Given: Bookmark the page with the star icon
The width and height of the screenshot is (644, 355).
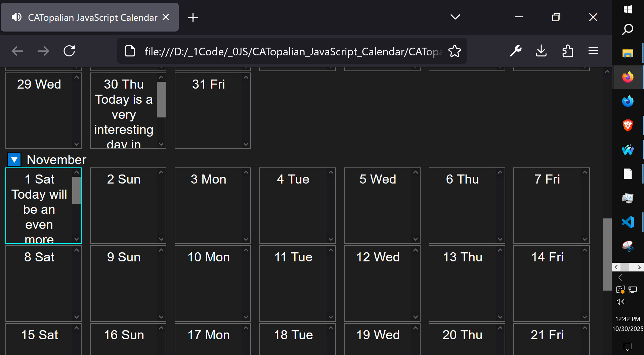Looking at the screenshot, I should 455,51.
